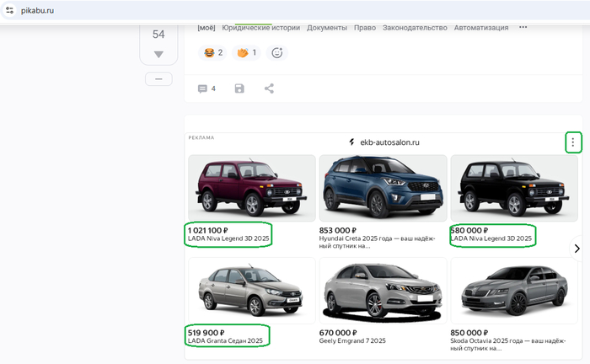Click the blue Hyundai Creta image
590x364 pixels.
pos(383,188)
